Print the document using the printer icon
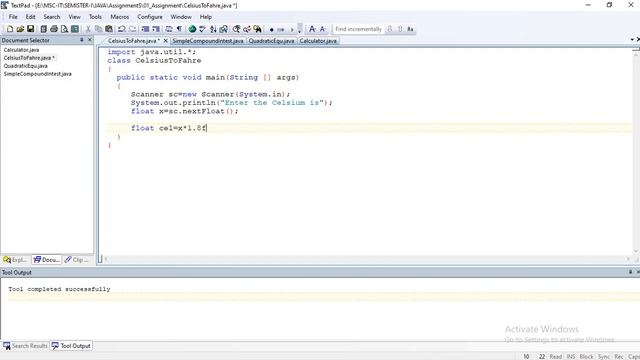 (54, 29)
